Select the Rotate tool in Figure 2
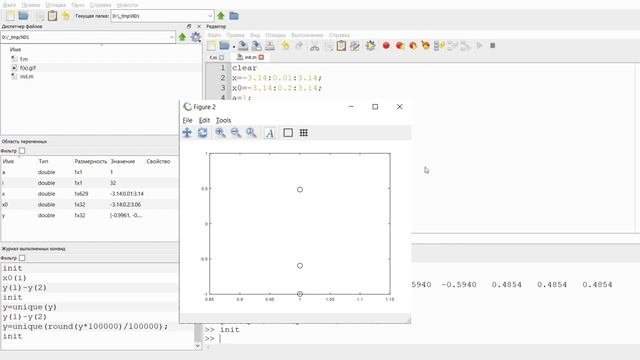 point(202,133)
